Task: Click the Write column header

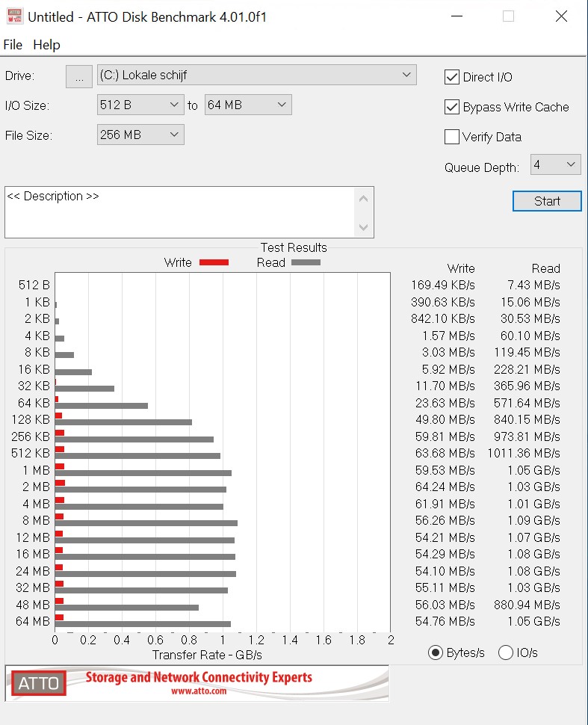Action: pos(461,268)
